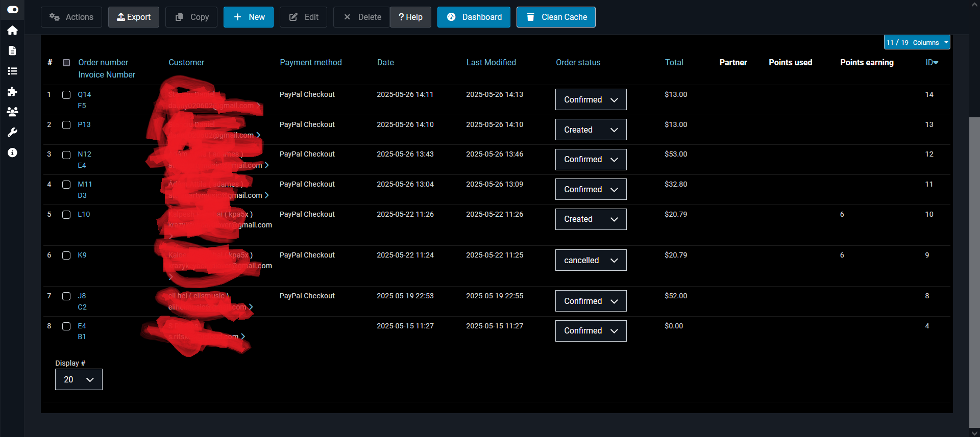Open the Help info icon in sidebar
The image size is (980, 437).
click(x=12, y=152)
